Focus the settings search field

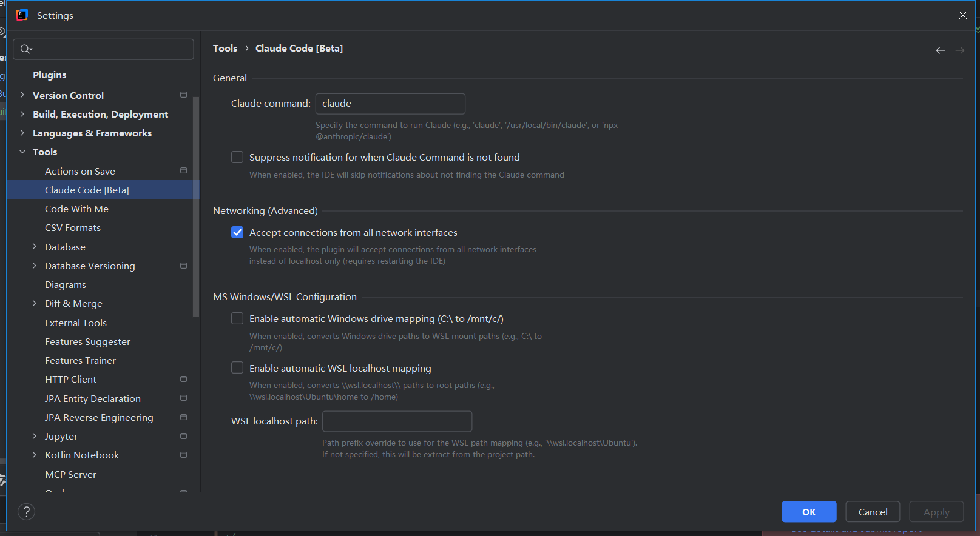coord(103,49)
